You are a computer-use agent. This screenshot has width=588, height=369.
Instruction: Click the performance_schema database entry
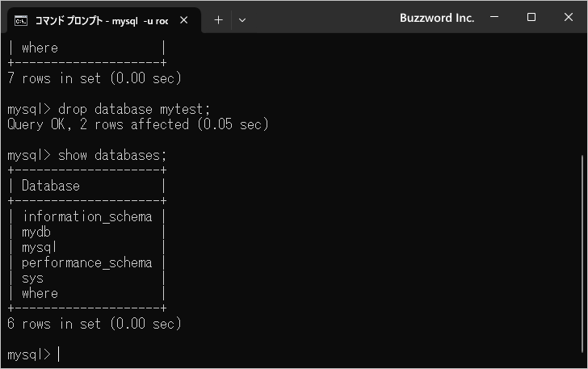pos(86,262)
